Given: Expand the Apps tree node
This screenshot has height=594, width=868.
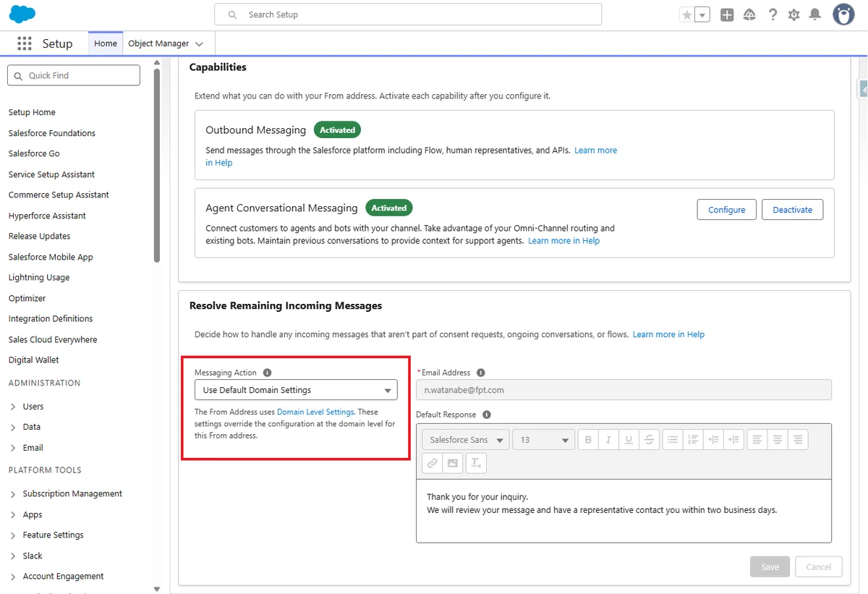Looking at the screenshot, I should [13, 514].
